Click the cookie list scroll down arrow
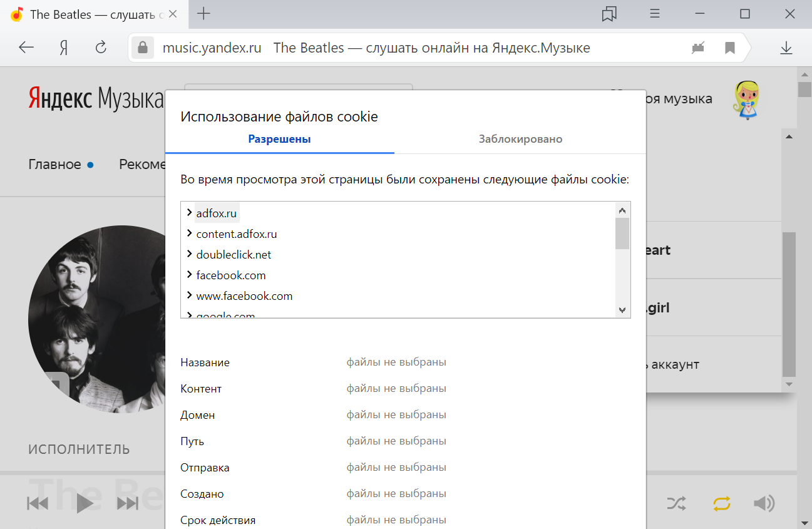The width and height of the screenshot is (812, 529). coord(622,310)
